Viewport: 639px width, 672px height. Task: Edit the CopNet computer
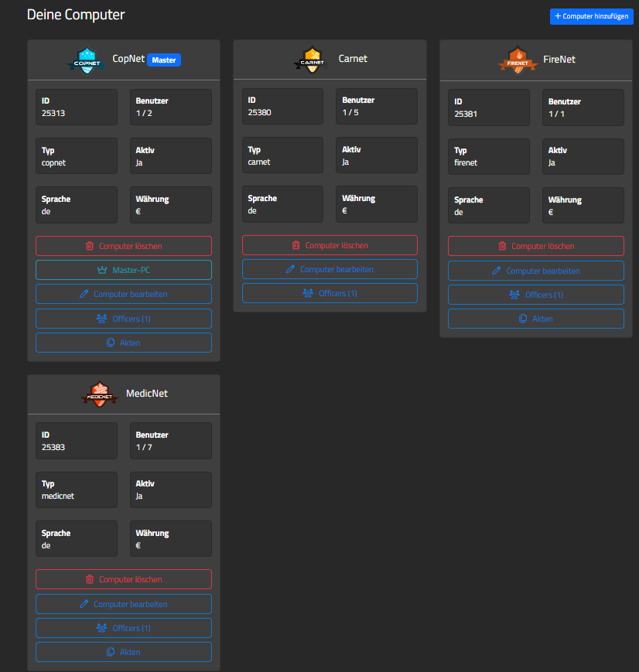pyautogui.click(x=124, y=294)
